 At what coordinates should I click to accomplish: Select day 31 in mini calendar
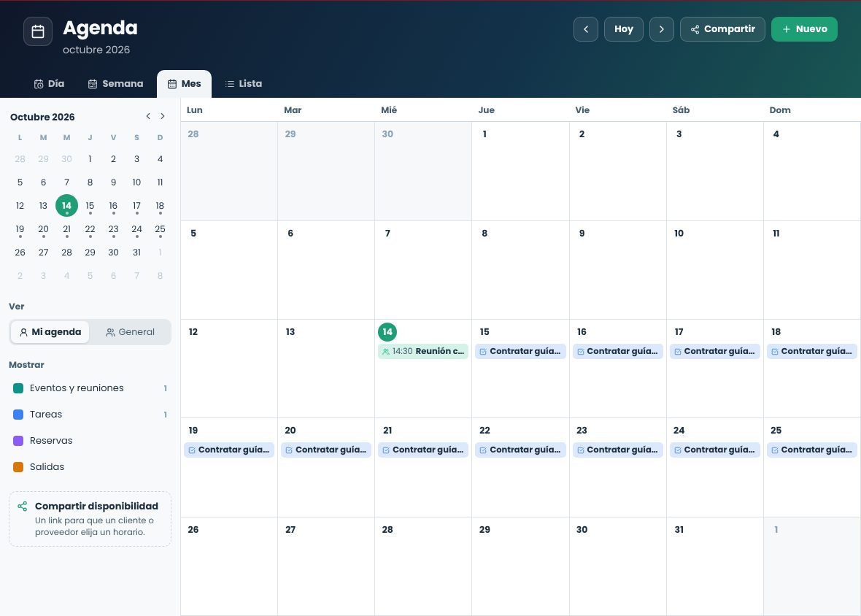tap(136, 253)
